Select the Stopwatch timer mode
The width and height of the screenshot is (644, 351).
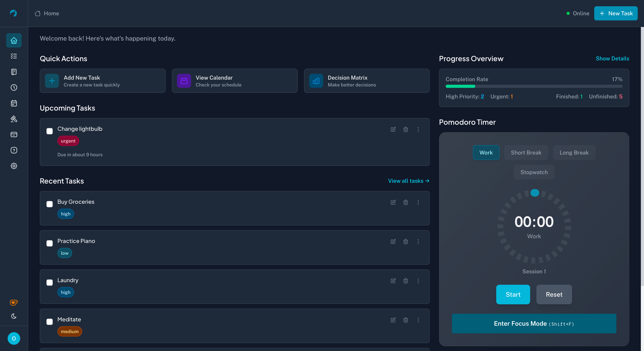(534, 172)
